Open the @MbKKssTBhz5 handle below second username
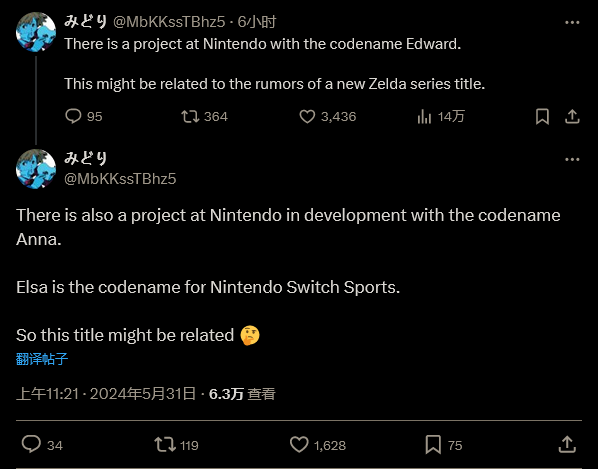 120,178
